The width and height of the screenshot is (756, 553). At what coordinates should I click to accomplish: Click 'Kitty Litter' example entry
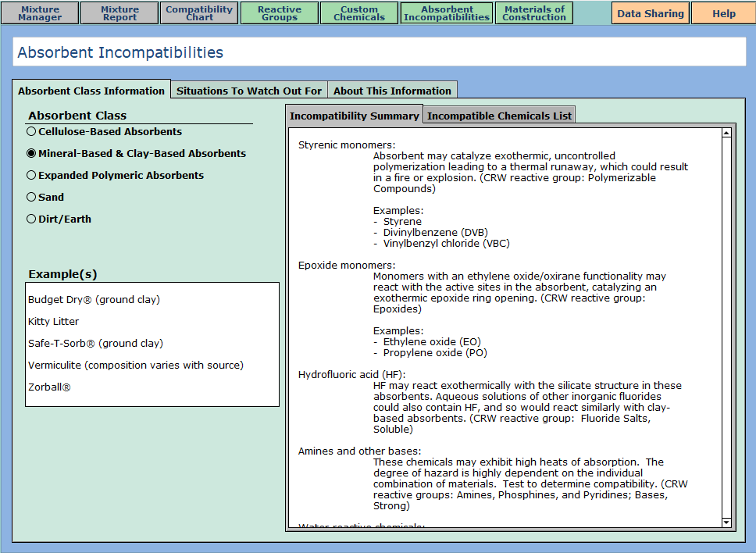pyautogui.click(x=54, y=322)
